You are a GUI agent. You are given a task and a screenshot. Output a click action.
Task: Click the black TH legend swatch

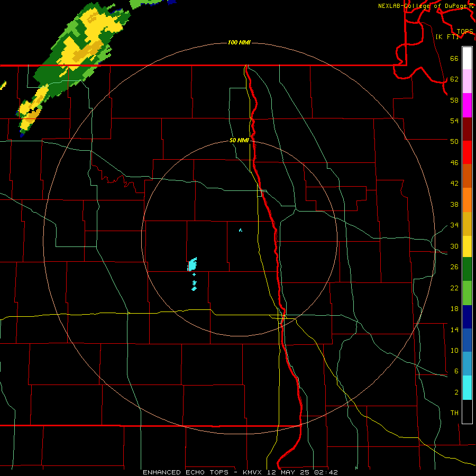(x=467, y=411)
